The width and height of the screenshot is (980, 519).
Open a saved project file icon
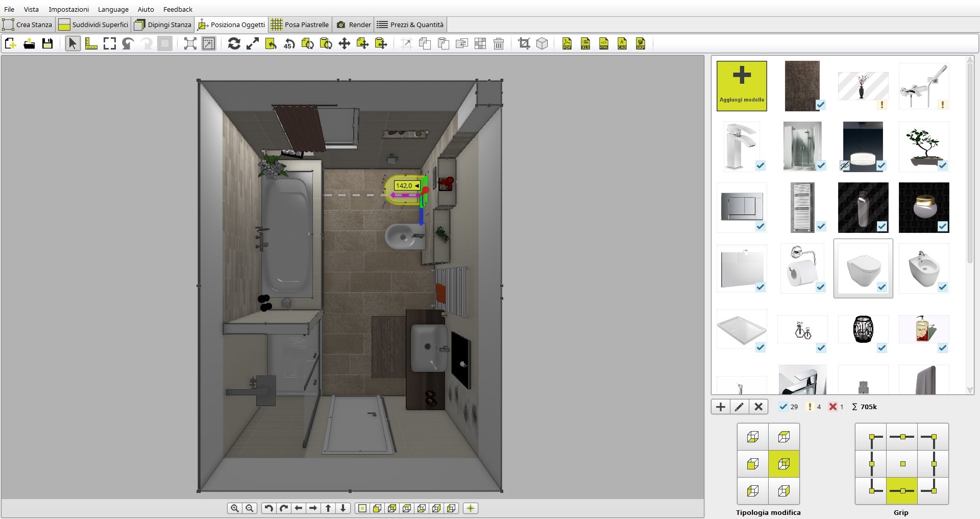[x=29, y=44]
